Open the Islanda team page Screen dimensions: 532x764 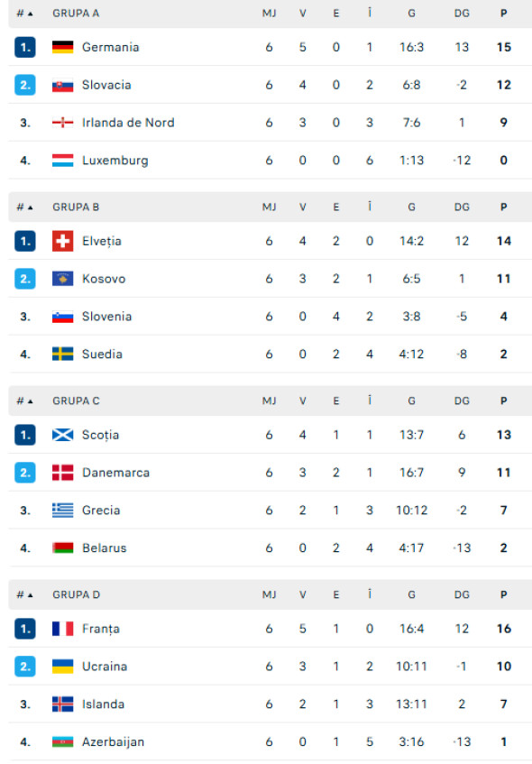click(103, 704)
